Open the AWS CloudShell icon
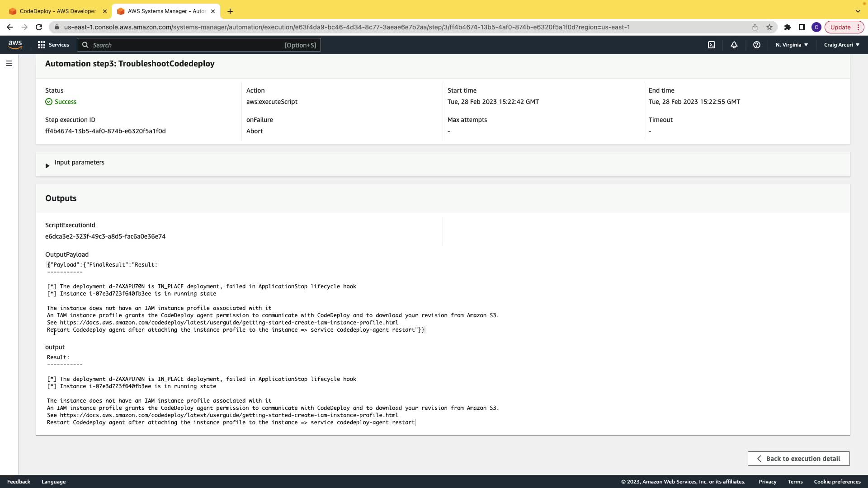 coord(711,45)
